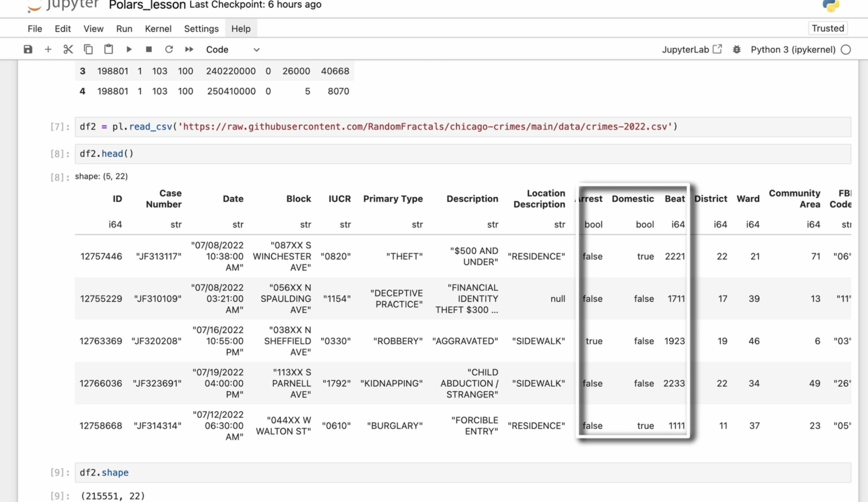Interrupt the kernel with stop icon
868x502 pixels.
[149, 49]
